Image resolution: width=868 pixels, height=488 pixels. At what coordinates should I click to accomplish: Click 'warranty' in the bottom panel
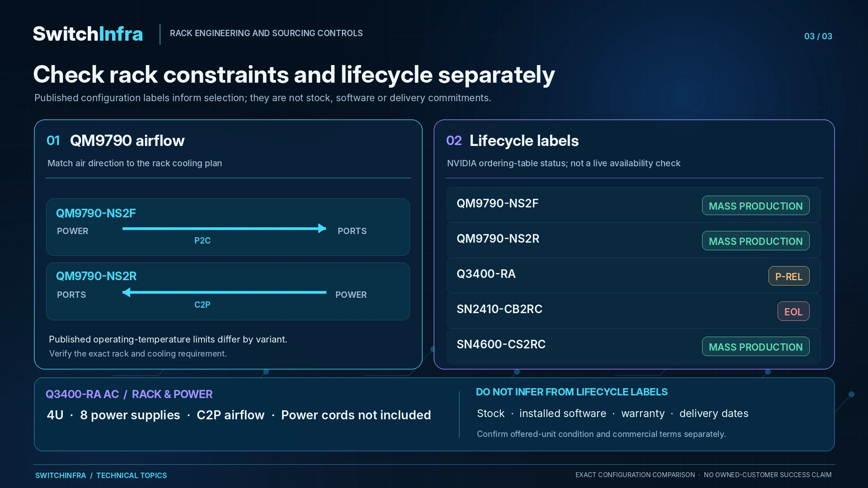pyautogui.click(x=643, y=413)
